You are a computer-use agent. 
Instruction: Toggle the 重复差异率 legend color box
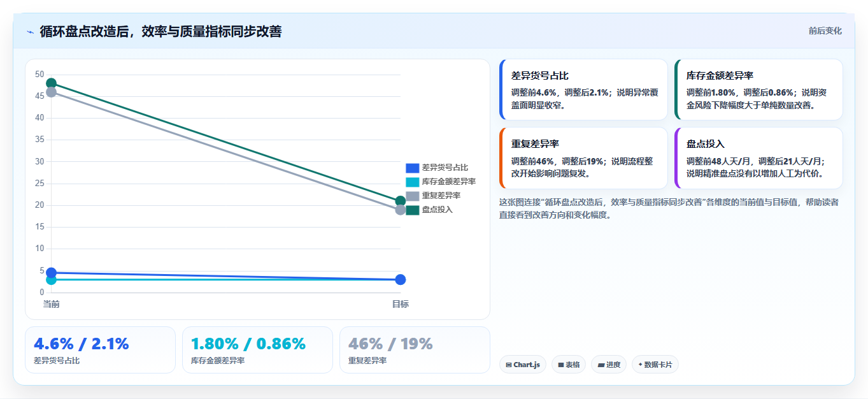pyautogui.click(x=413, y=196)
